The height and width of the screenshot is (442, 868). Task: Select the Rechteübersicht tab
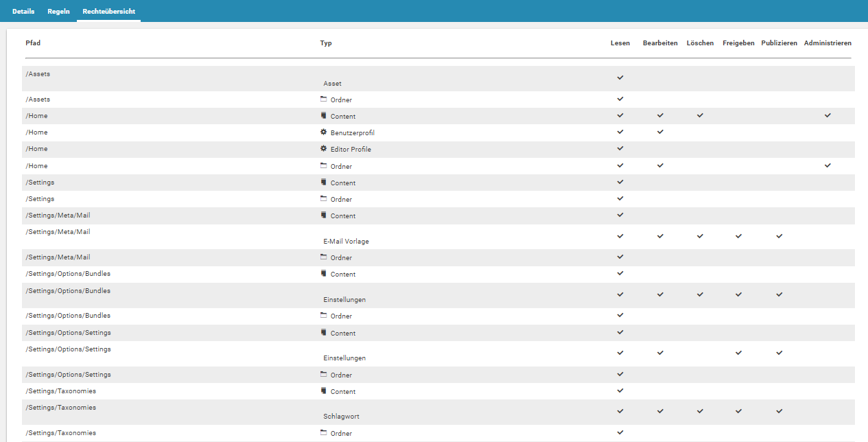tap(108, 12)
